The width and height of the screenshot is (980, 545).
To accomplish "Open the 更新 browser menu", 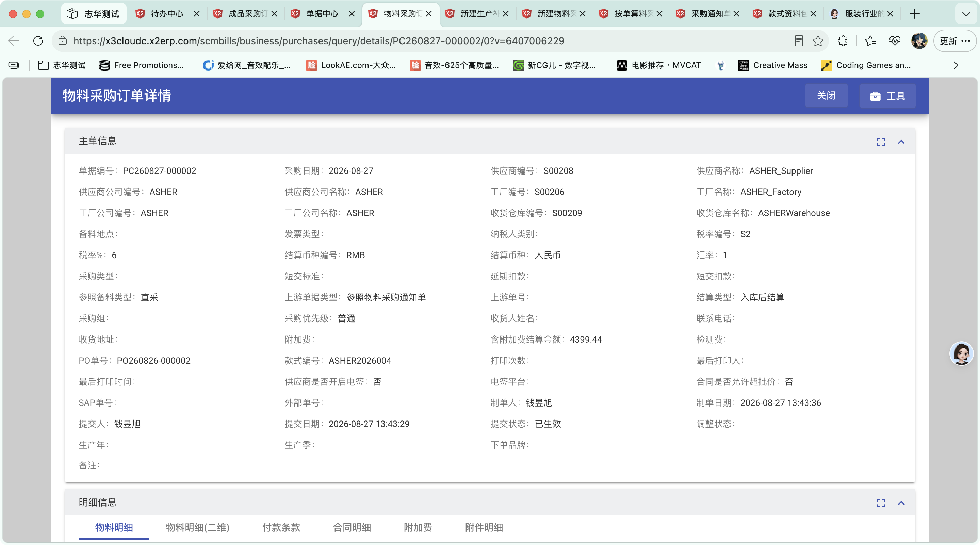I will click(x=955, y=41).
